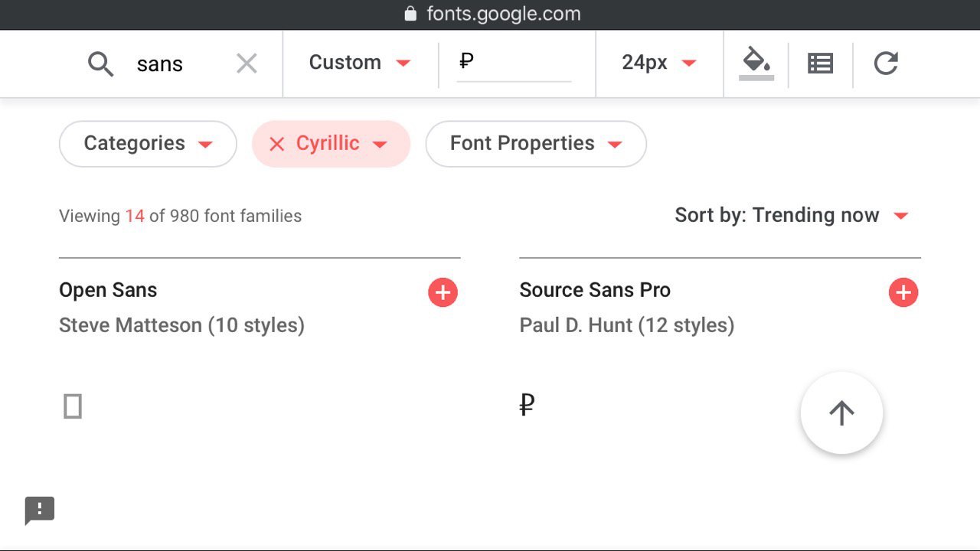Open the paint bucket color picker
Screen dimensions: 980x551
(x=756, y=63)
